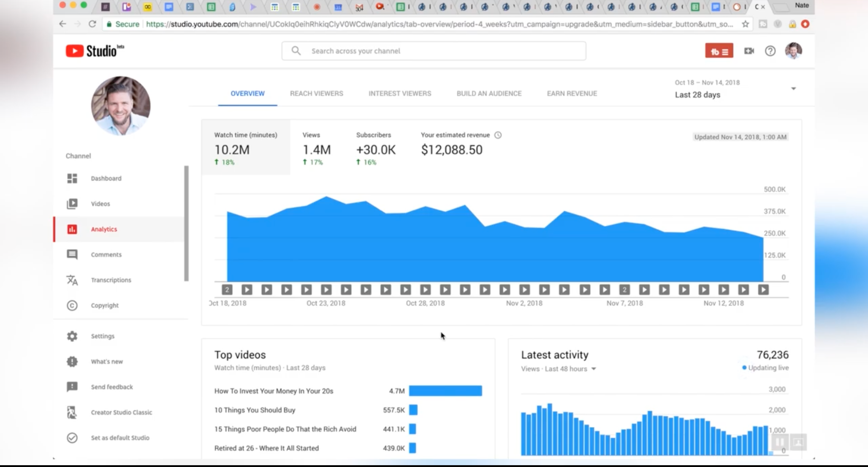Click the Analytics sidebar icon
This screenshot has width=868, height=467.
pos(71,228)
